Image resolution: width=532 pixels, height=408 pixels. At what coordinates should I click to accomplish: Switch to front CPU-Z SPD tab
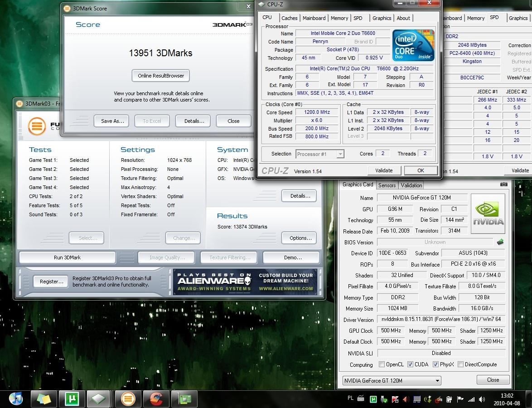coord(358,18)
